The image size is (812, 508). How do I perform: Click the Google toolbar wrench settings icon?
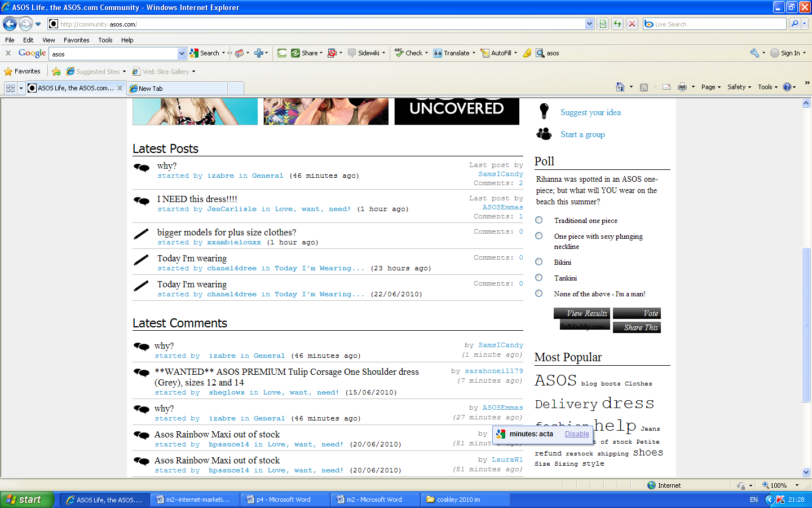tap(754, 53)
